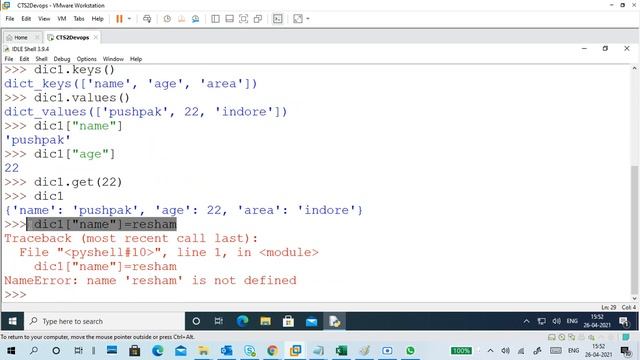
Task: Close the Home tab
Action: point(37,37)
